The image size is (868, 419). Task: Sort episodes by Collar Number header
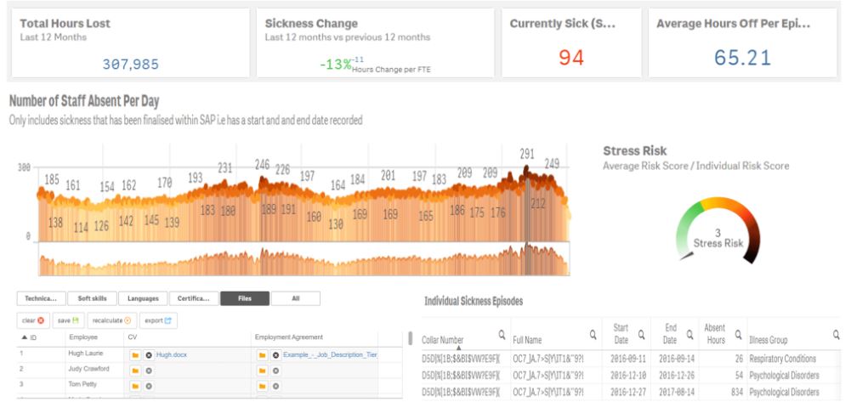pyautogui.click(x=443, y=340)
